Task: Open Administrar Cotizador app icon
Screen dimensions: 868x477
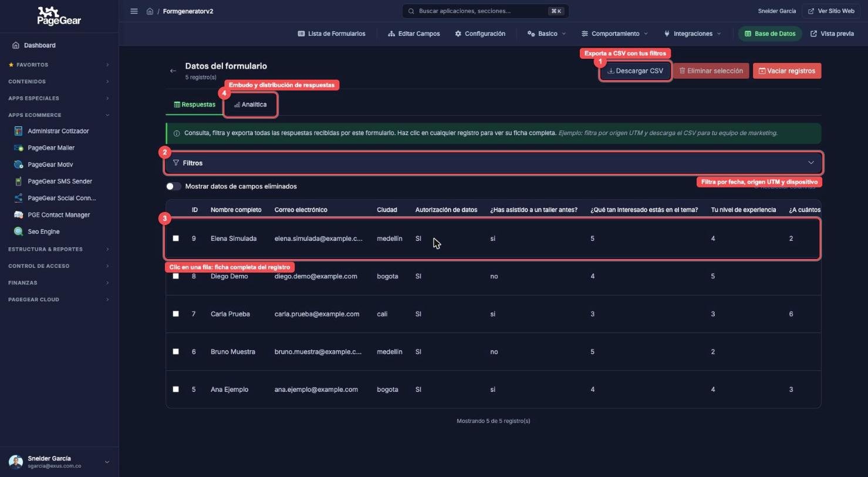Action: [18, 131]
